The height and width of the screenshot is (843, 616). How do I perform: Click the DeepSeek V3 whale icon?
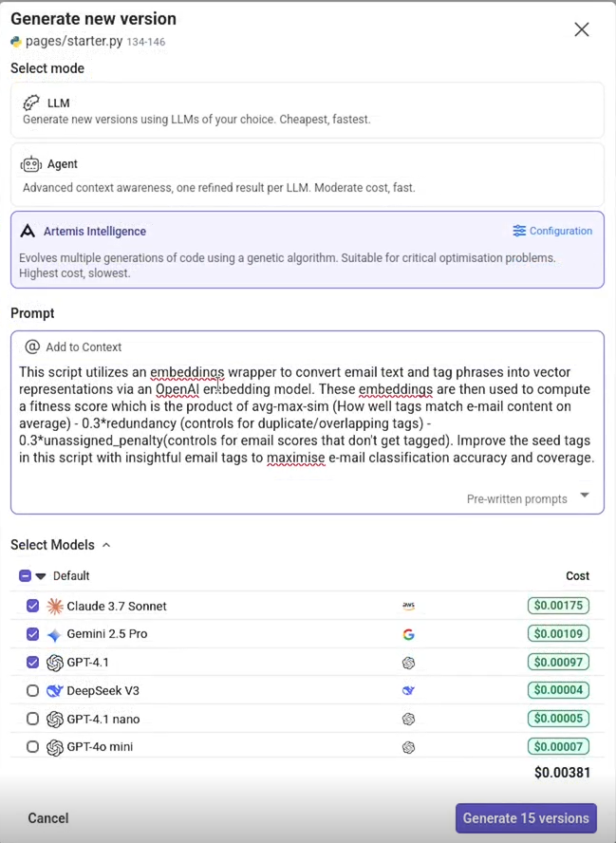55,691
